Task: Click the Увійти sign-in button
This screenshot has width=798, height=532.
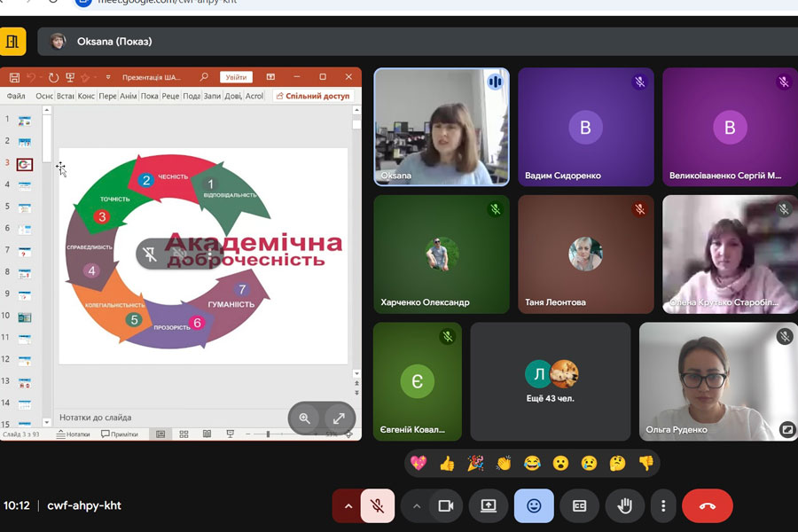Action: coord(236,77)
